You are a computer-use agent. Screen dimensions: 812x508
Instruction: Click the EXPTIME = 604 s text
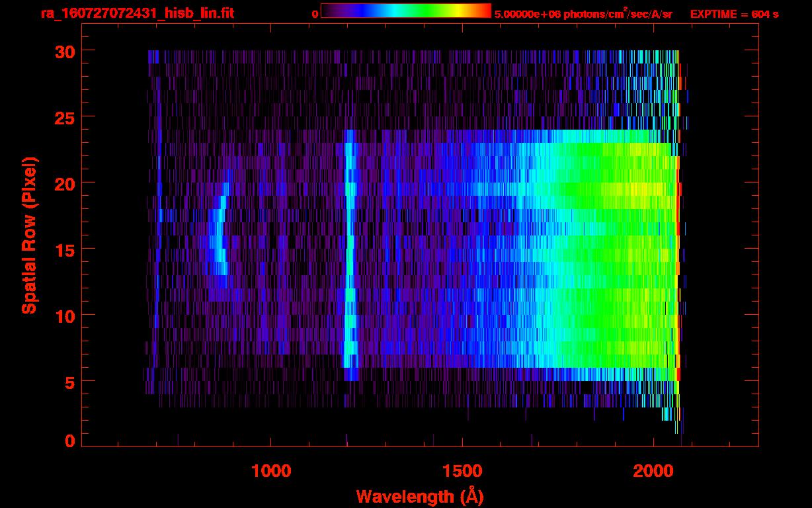point(734,14)
